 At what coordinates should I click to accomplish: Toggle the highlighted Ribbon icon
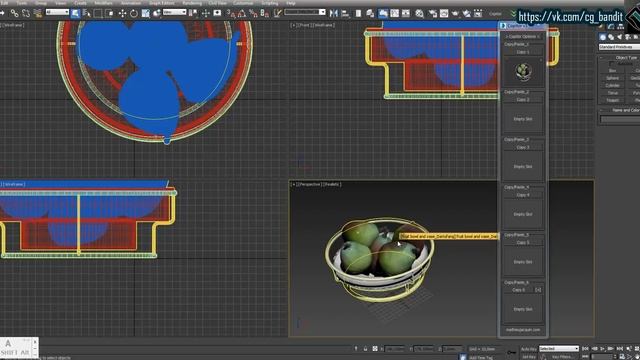pyautogui.click(x=383, y=13)
